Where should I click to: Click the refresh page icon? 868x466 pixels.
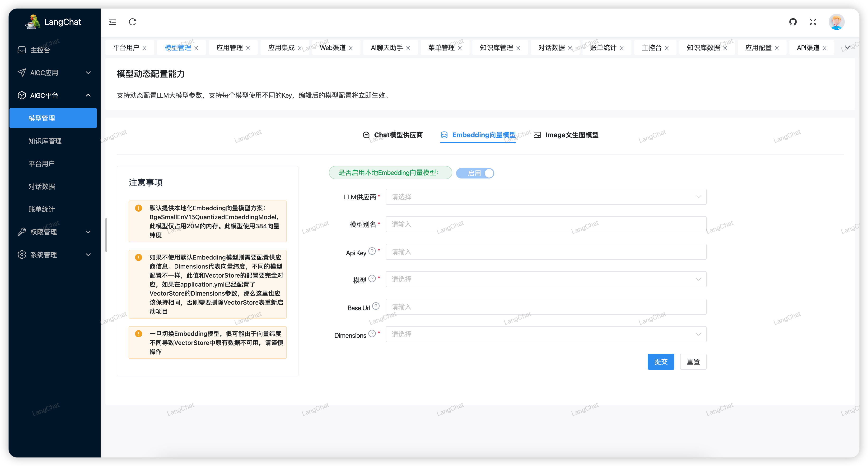coord(132,22)
